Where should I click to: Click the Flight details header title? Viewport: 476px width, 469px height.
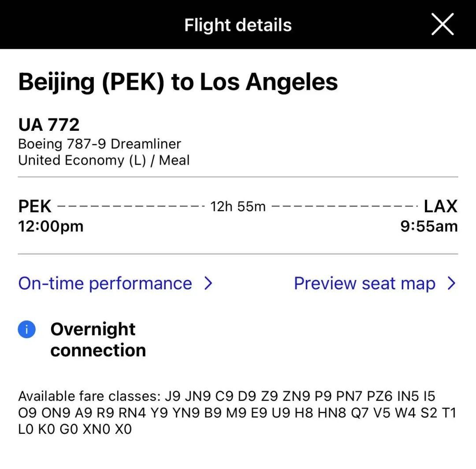pyautogui.click(x=238, y=25)
